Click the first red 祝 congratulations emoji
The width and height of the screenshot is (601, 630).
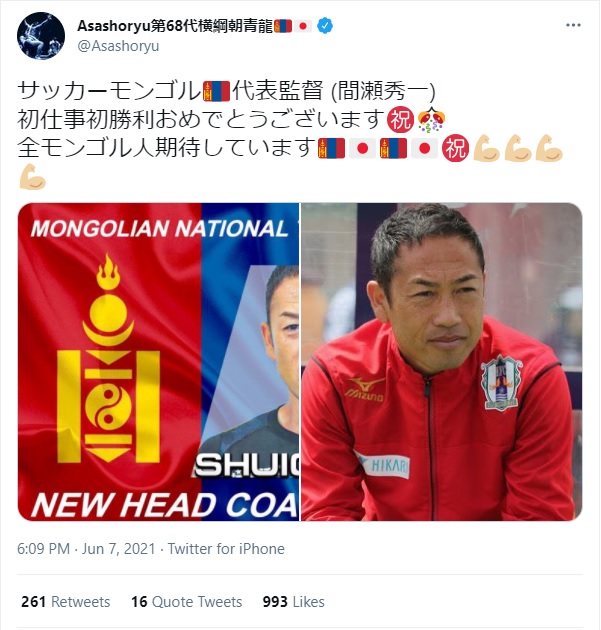click(x=401, y=120)
